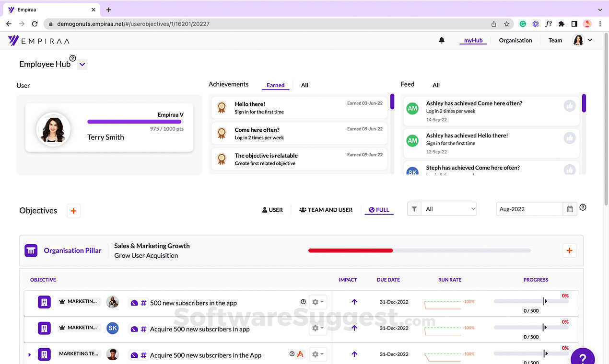Open the Team navigation link
609x364 pixels.
click(x=555, y=41)
